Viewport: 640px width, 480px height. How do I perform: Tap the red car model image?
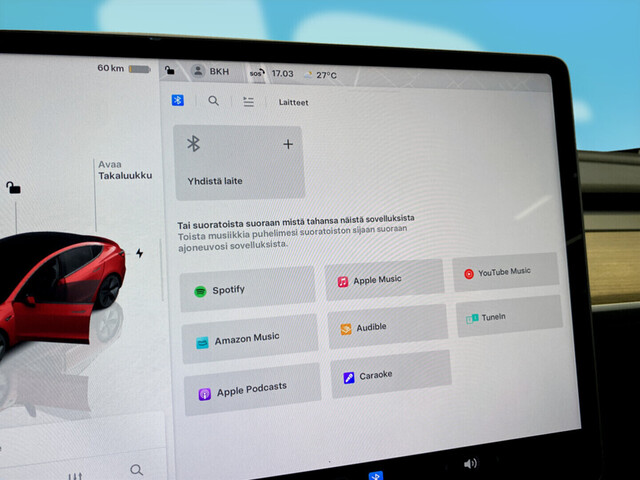pos(61,291)
